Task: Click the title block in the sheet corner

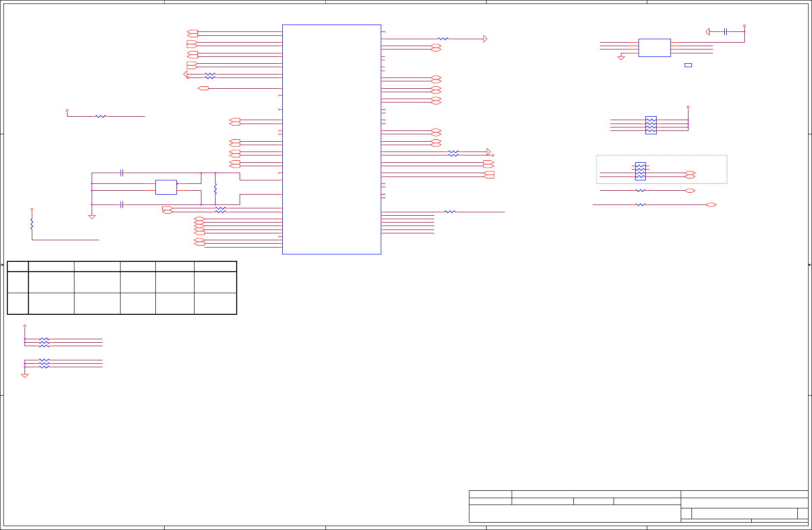Action: 639,506
